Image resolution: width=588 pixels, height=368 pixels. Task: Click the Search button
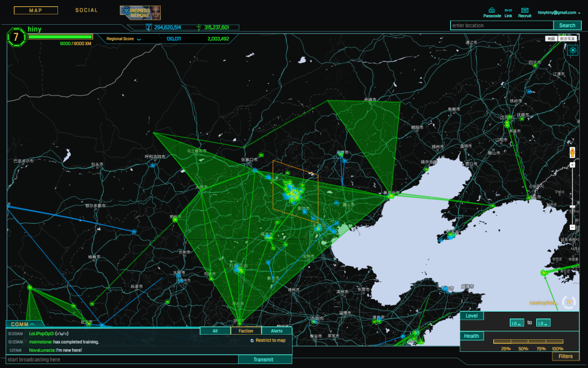[567, 25]
